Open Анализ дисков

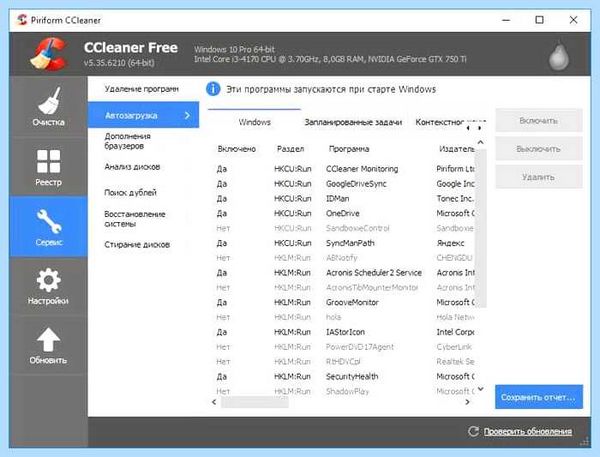coord(132,167)
